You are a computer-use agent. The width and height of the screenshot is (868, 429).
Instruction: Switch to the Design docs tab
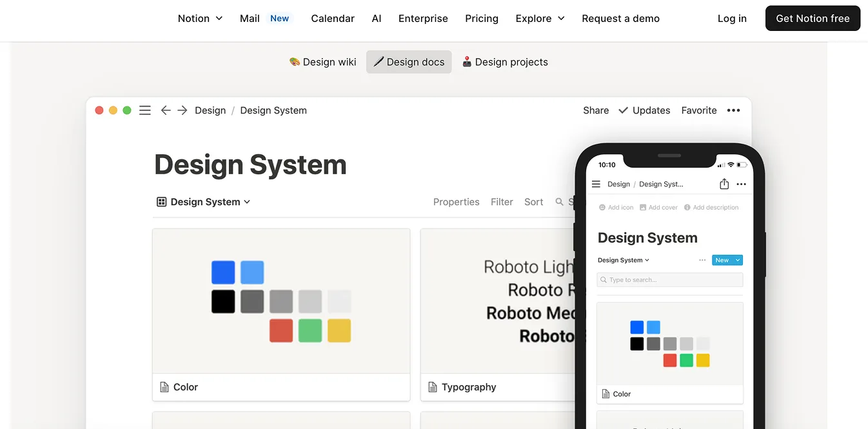pyautogui.click(x=409, y=62)
